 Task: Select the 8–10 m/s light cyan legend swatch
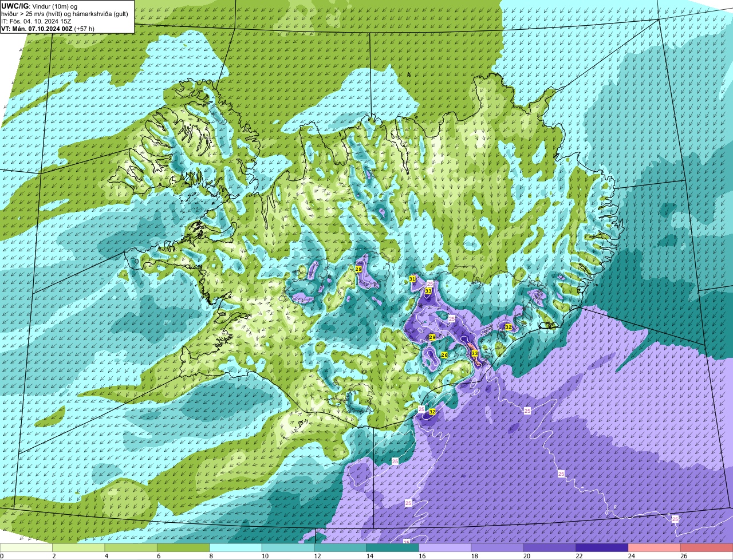[235, 547]
